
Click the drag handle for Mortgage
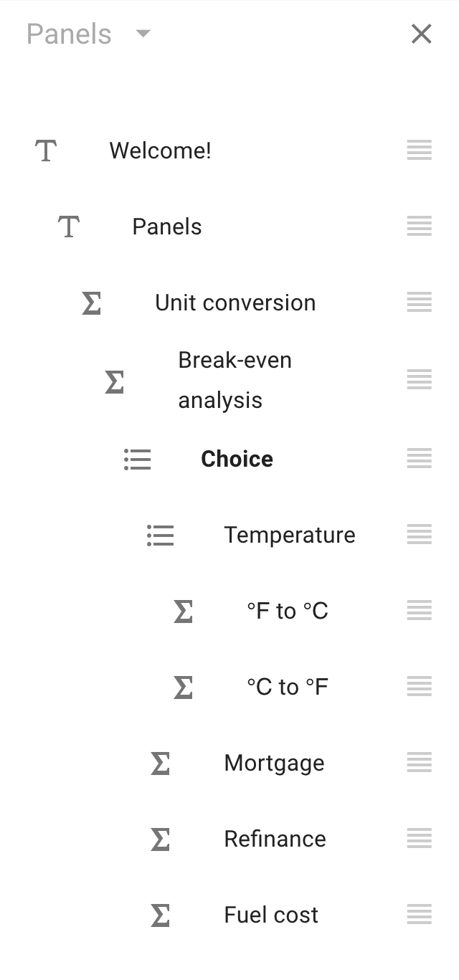tap(420, 763)
